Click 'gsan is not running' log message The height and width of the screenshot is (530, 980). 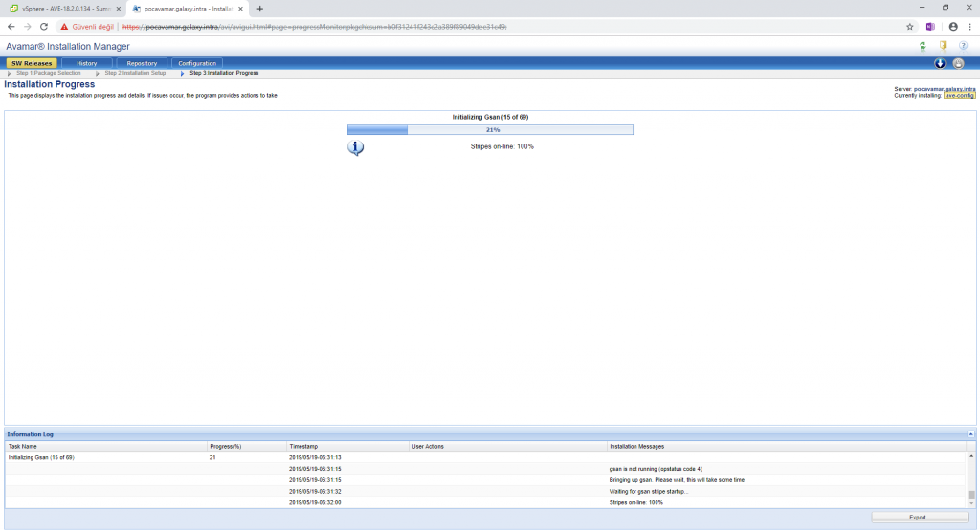click(655, 469)
